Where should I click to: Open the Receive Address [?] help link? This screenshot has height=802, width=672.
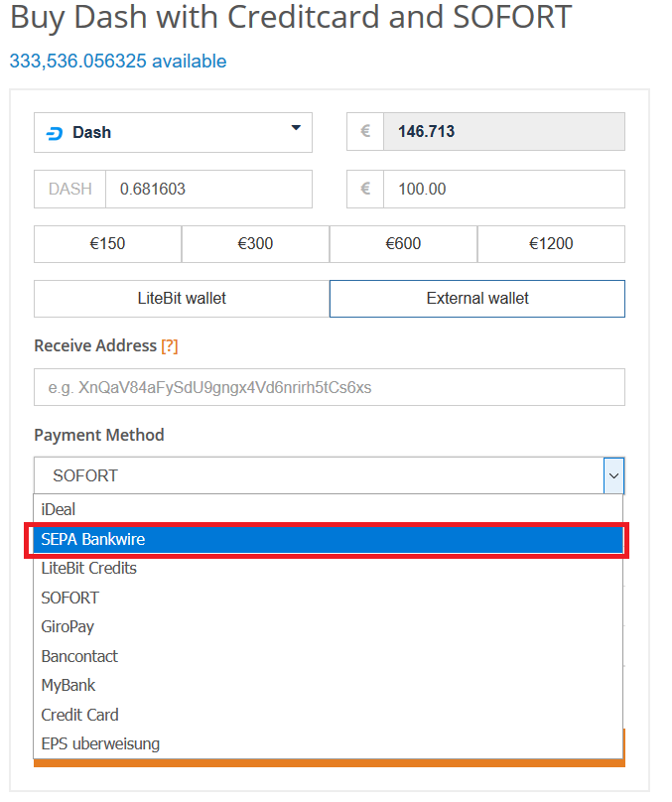[x=170, y=346]
